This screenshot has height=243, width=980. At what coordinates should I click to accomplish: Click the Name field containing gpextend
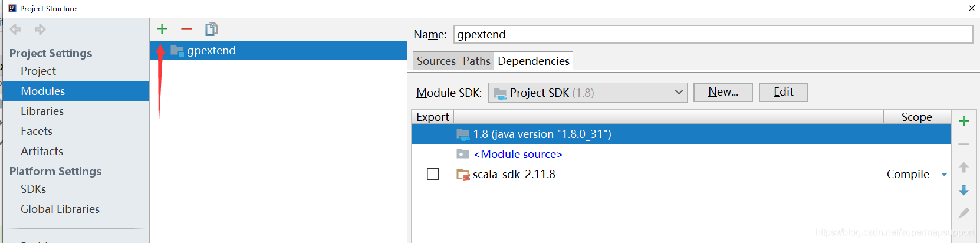coord(713,34)
